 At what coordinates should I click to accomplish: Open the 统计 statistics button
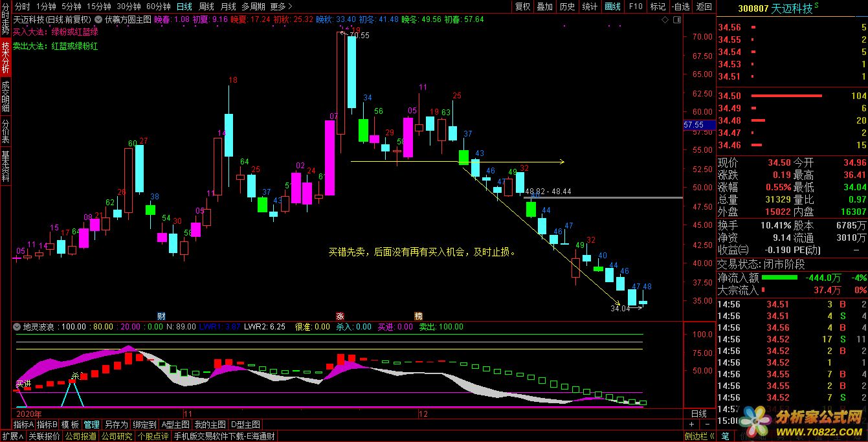(x=590, y=6)
